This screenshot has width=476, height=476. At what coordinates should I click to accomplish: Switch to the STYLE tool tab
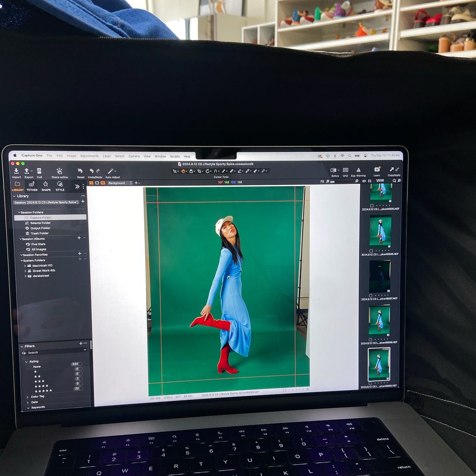tap(60, 186)
